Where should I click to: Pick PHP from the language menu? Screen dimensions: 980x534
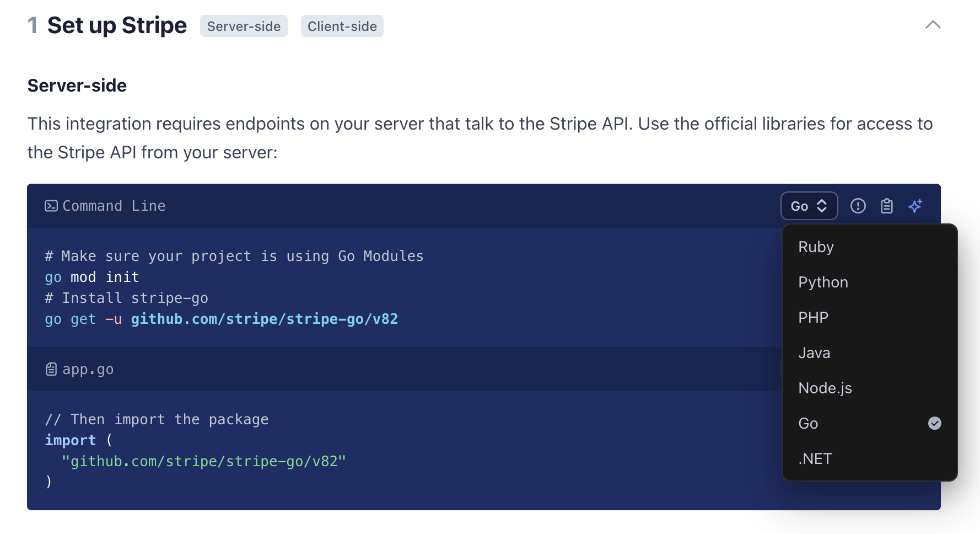[813, 317]
